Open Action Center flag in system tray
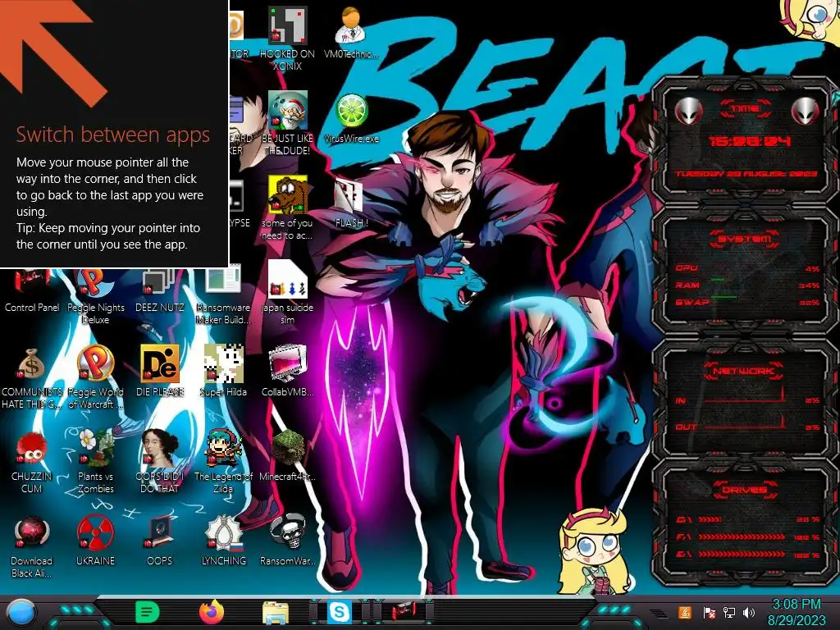840x630 pixels. (710, 612)
